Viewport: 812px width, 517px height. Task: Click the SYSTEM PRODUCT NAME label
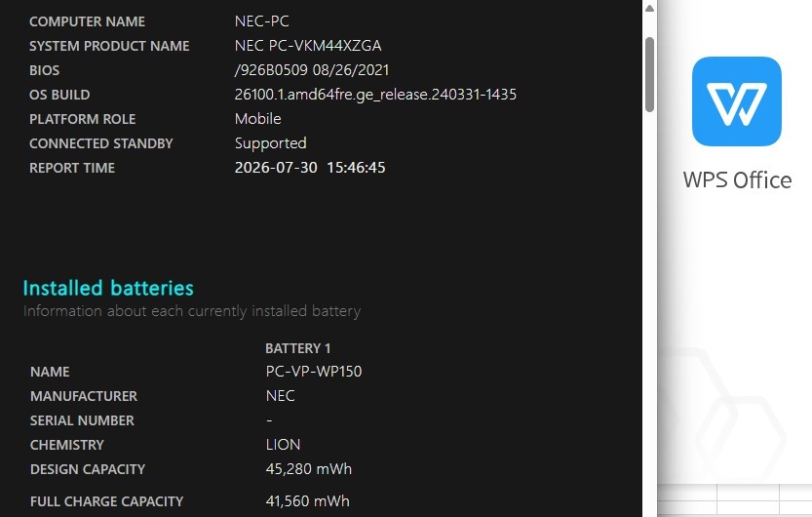109,46
